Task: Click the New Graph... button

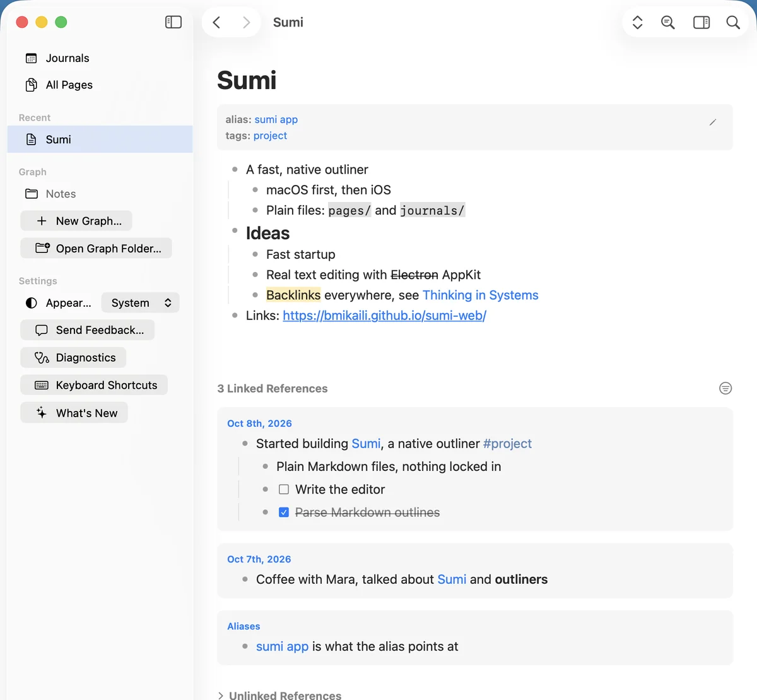Action: coord(76,221)
